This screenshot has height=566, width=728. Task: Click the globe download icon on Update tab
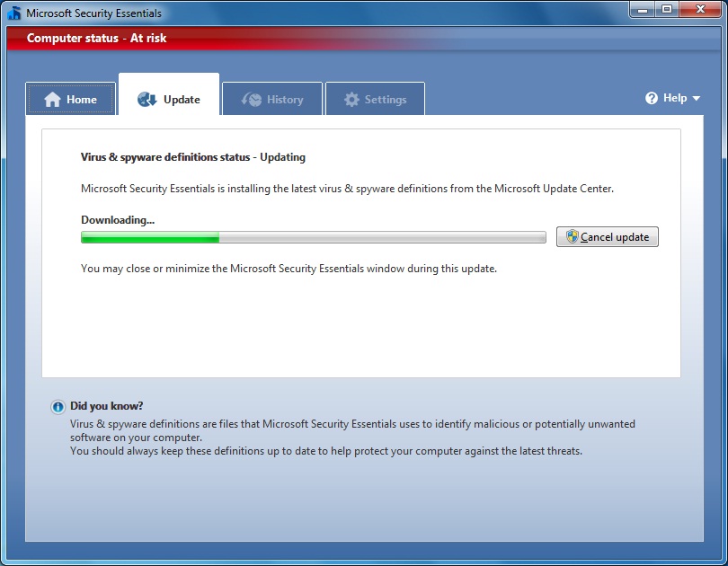[x=147, y=100]
